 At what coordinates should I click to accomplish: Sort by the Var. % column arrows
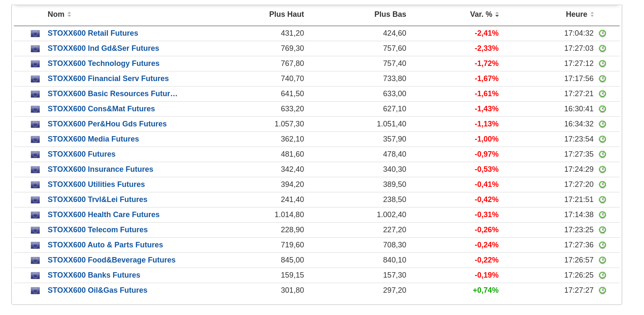pyautogui.click(x=497, y=14)
